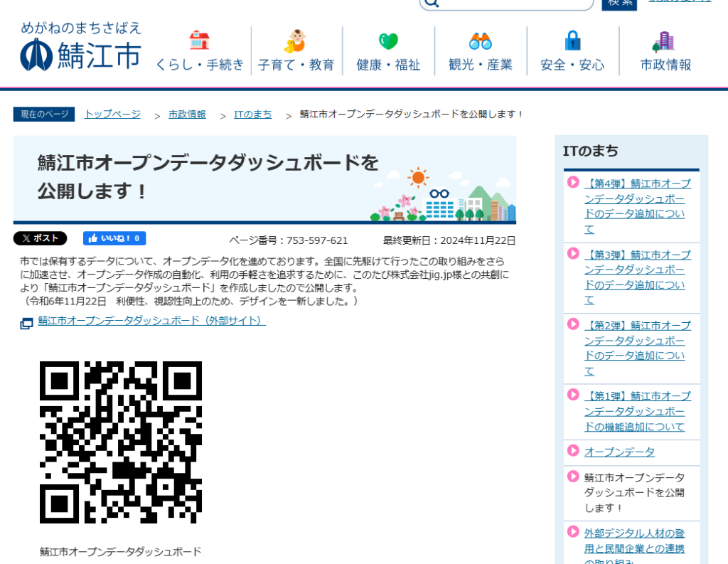Click the 鯖江市 city logo
This screenshot has width=728, height=564.
80,47
